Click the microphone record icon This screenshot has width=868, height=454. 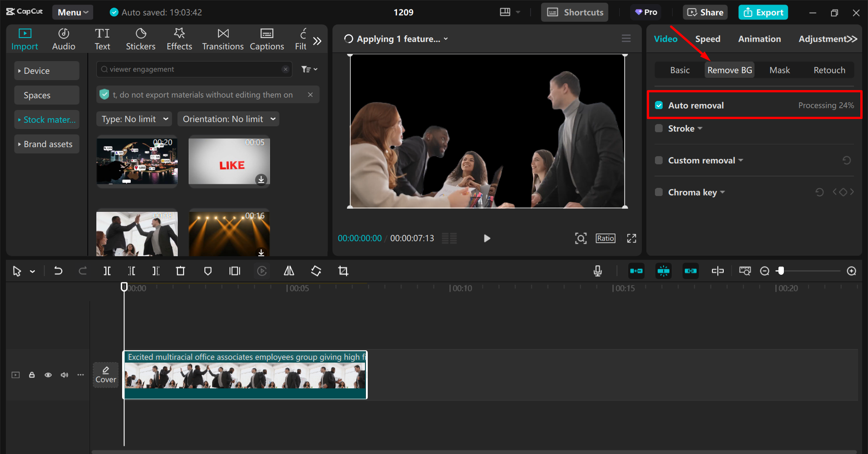coord(598,271)
